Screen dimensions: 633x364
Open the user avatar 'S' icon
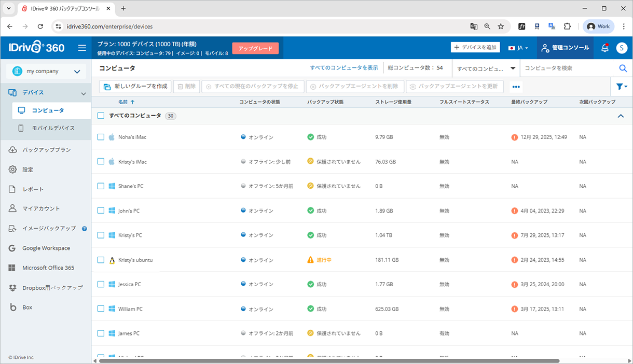pyautogui.click(x=622, y=48)
